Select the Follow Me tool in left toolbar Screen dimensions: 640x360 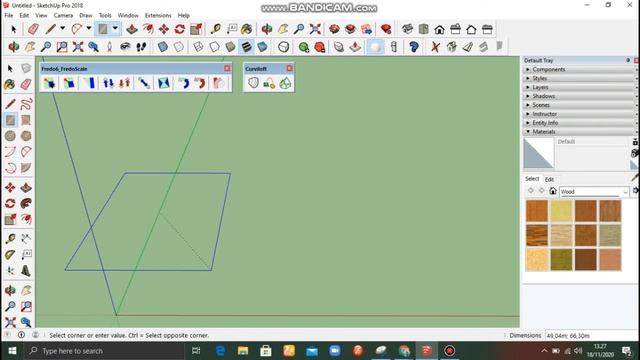click(26, 203)
